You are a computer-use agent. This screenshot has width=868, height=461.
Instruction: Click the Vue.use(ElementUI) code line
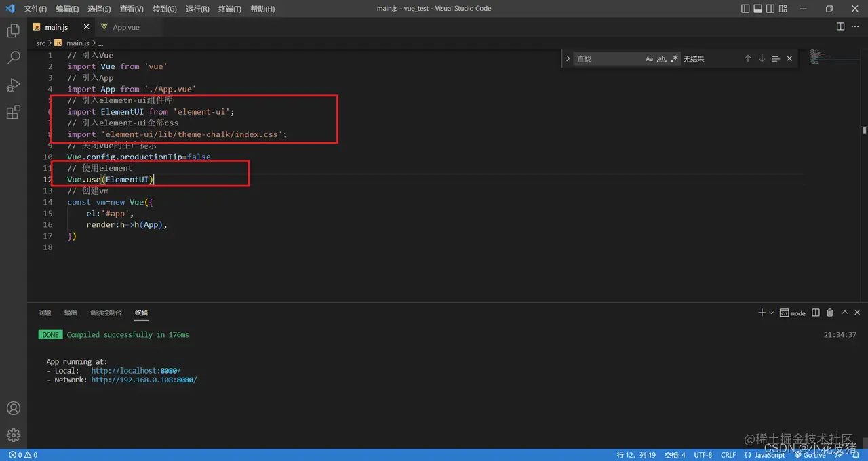pyautogui.click(x=111, y=179)
